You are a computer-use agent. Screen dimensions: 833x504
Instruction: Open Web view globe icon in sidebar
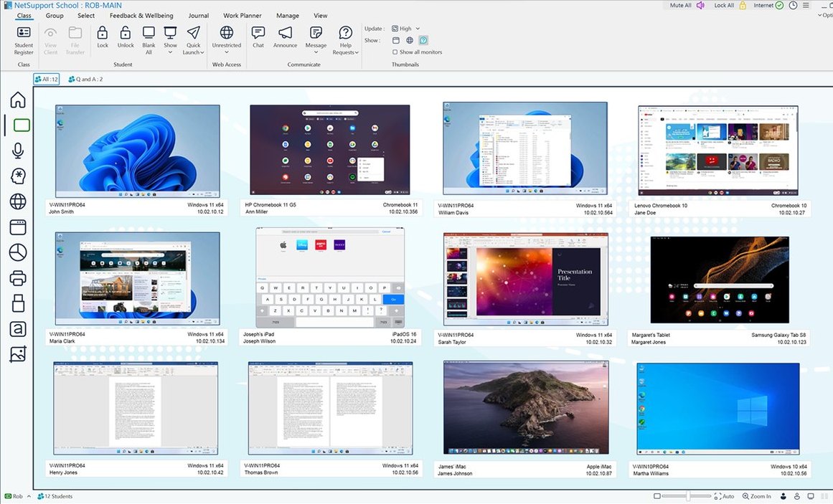click(18, 201)
